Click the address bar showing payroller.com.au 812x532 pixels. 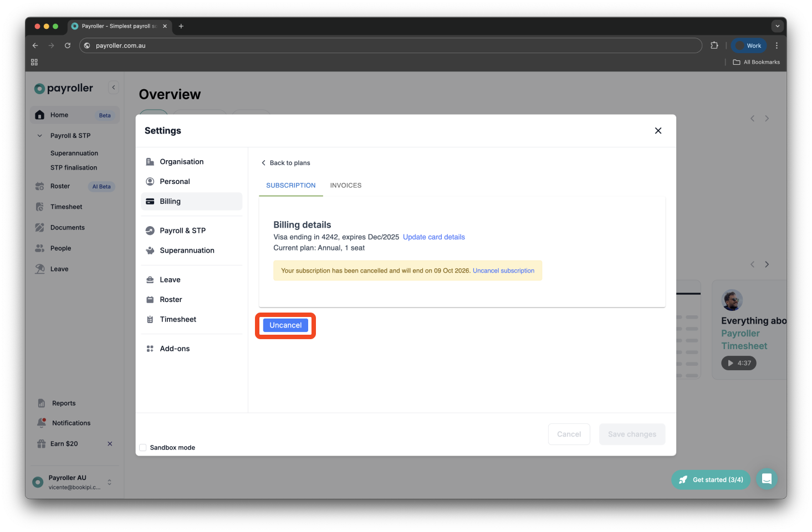[391, 45]
